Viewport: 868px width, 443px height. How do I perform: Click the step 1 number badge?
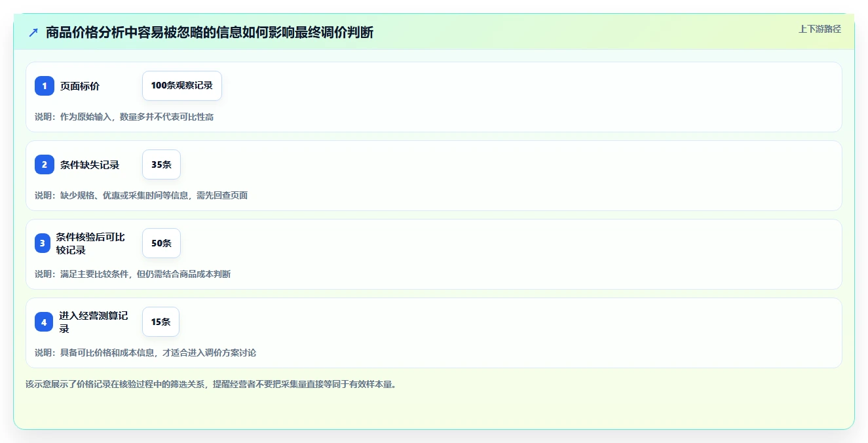click(x=45, y=86)
